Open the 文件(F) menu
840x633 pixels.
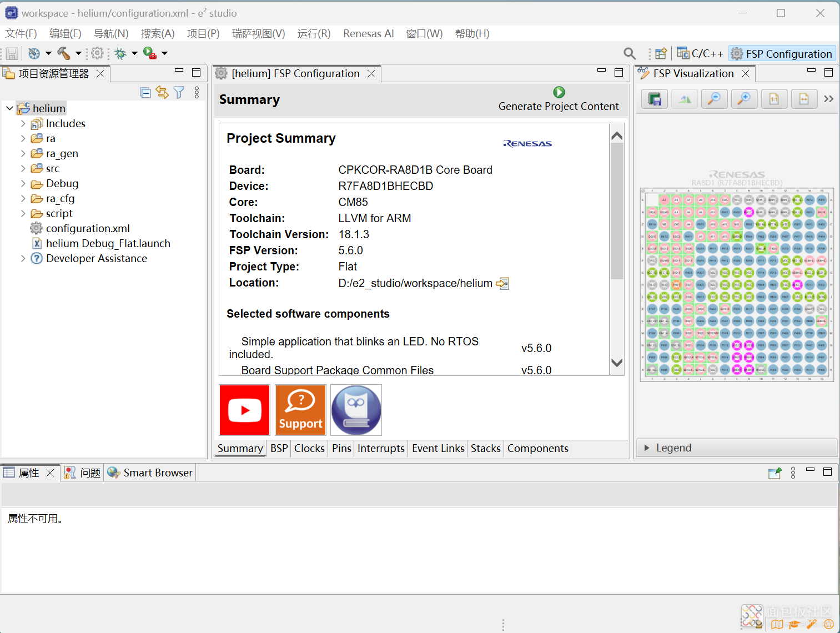pos(21,33)
